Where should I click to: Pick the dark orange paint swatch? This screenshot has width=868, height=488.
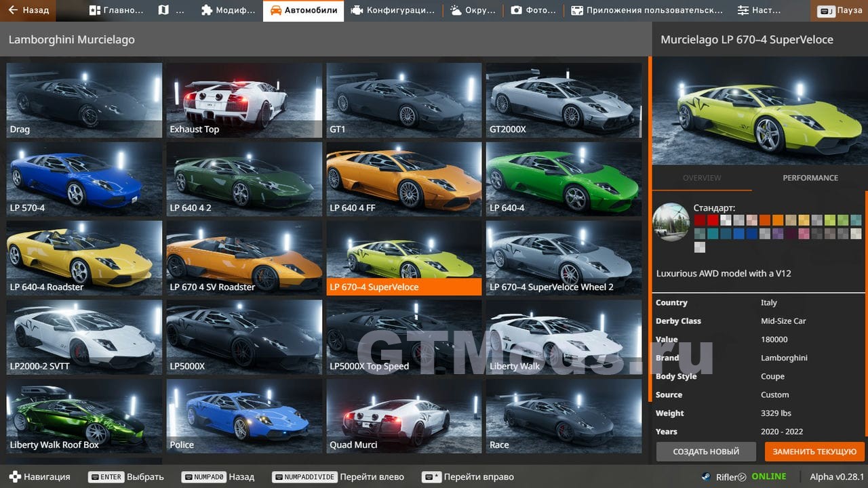tap(765, 220)
